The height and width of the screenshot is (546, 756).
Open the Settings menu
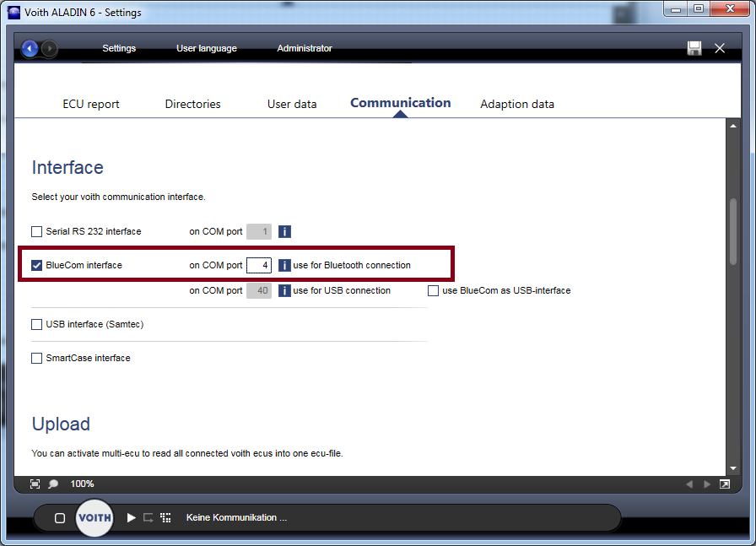[119, 48]
